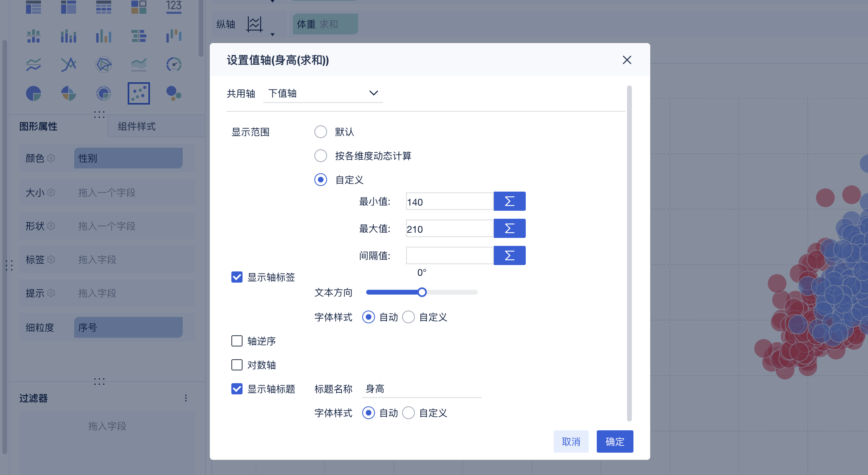The image size is (868, 475).
Task: Click the sigma formula button beside 间隔值
Action: (509, 255)
